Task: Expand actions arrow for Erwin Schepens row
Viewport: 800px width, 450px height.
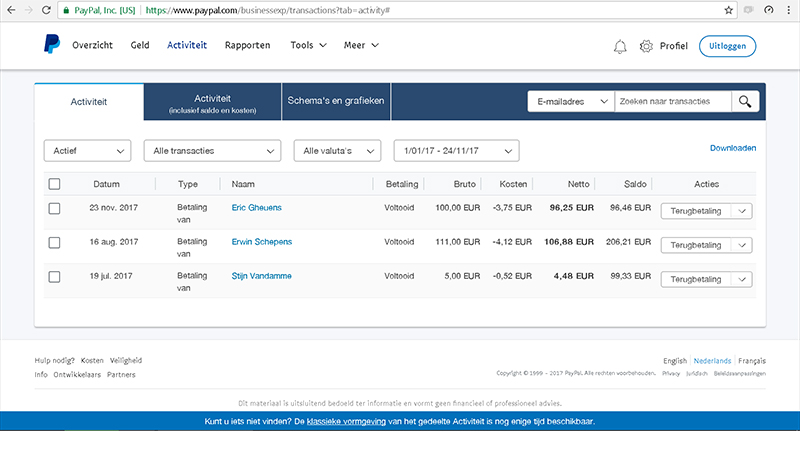Action: pyautogui.click(x=742, y=245)
